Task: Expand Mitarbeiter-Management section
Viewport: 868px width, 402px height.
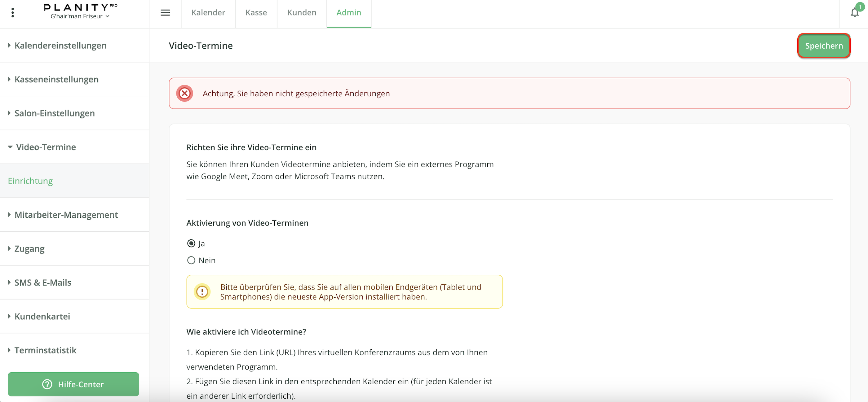Action: click(66, 215)
